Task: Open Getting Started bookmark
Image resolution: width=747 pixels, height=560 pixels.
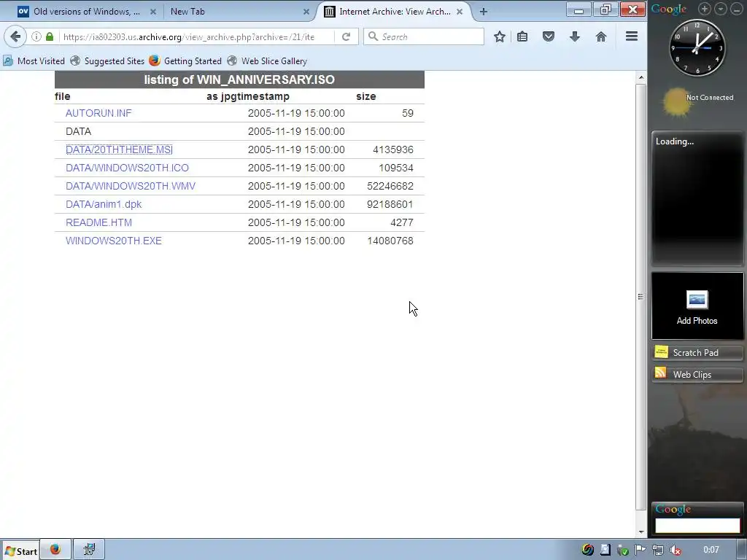Action: click(185, 61)
